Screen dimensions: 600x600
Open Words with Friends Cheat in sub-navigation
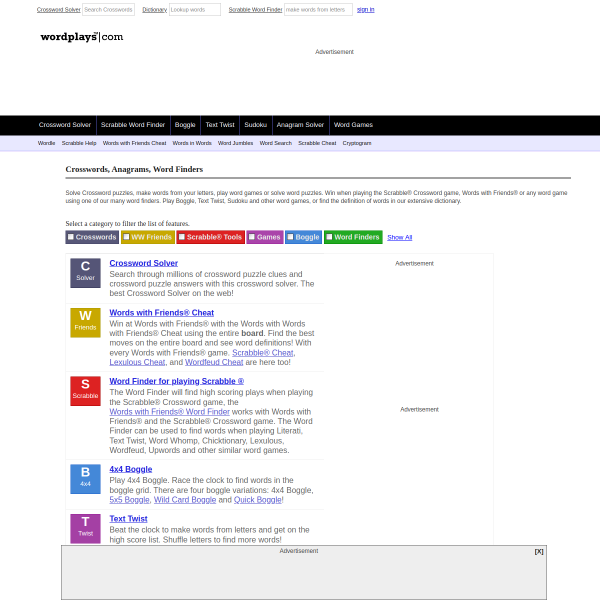point(134,143)
